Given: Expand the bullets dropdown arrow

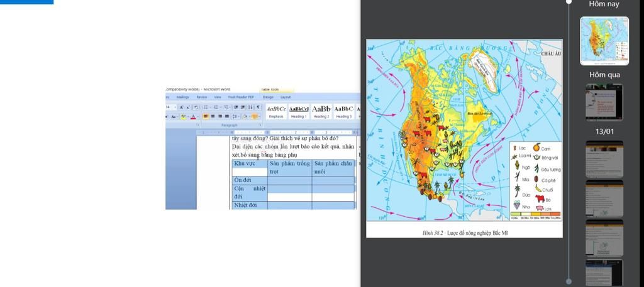Looking at the screenshot, I should (210, 107).
